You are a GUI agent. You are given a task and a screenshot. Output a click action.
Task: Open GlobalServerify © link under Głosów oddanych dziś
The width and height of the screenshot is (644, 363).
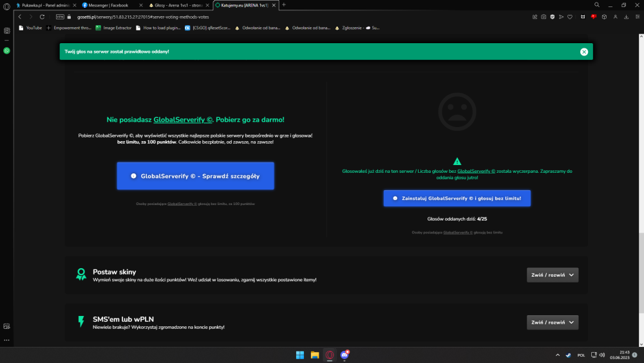pos(458,233)
